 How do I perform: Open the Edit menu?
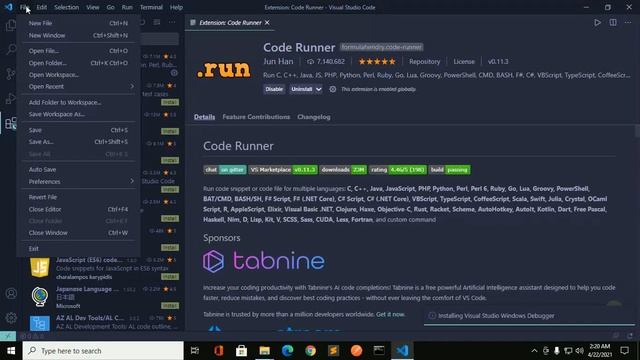point(42,7)
